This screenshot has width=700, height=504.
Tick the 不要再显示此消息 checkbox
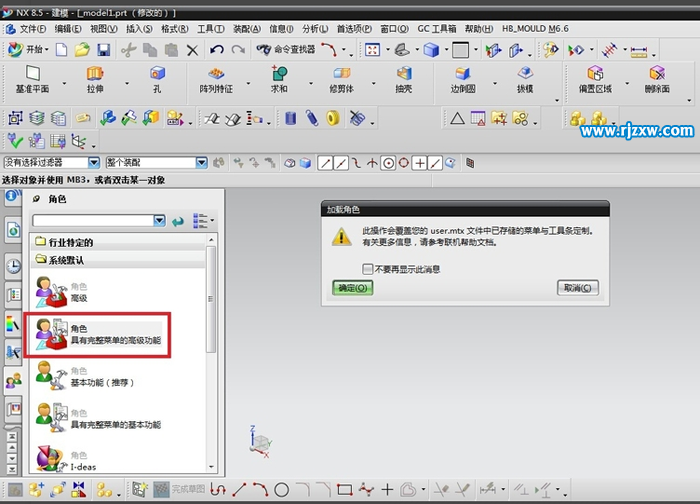click(369, 269)
